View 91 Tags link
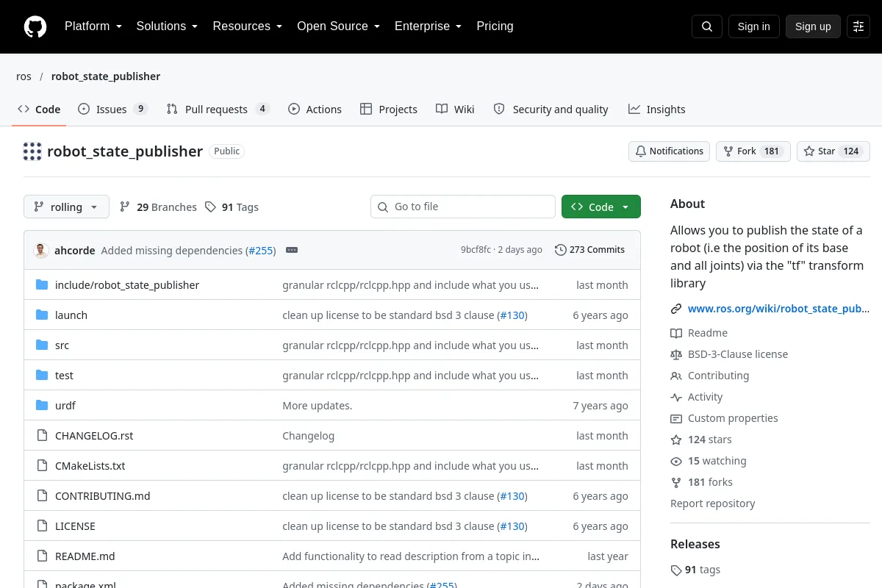The image size is (882, 588). pyautogui.click(x=232, y=207)
